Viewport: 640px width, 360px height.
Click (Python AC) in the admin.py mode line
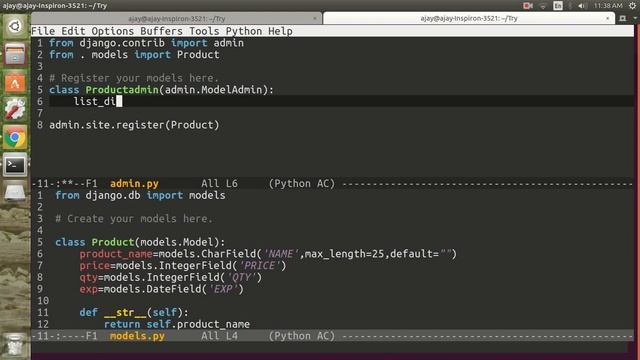302,184
